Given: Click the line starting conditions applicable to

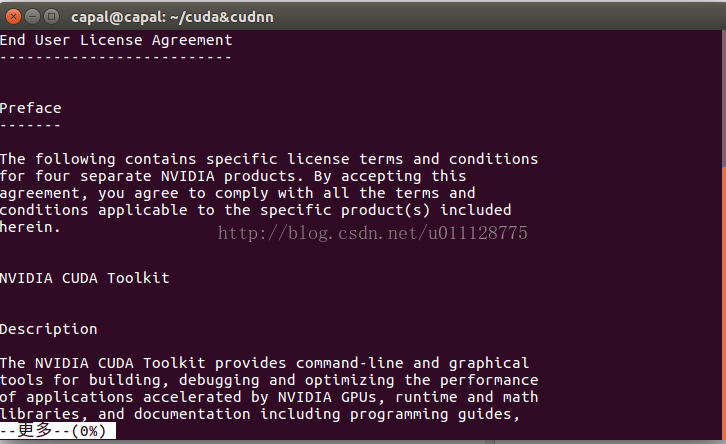Looking at the screenshot, I should tap(256, 210).
